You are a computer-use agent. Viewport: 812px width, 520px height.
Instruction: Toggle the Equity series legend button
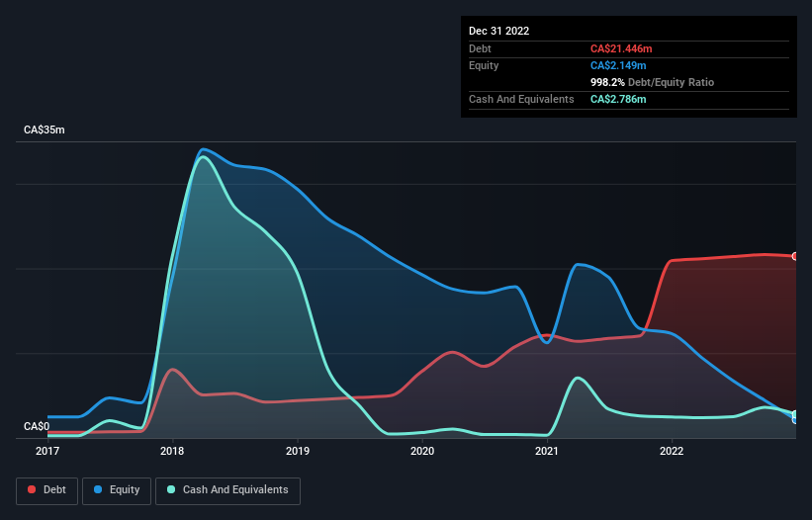[x=117, y=490]
